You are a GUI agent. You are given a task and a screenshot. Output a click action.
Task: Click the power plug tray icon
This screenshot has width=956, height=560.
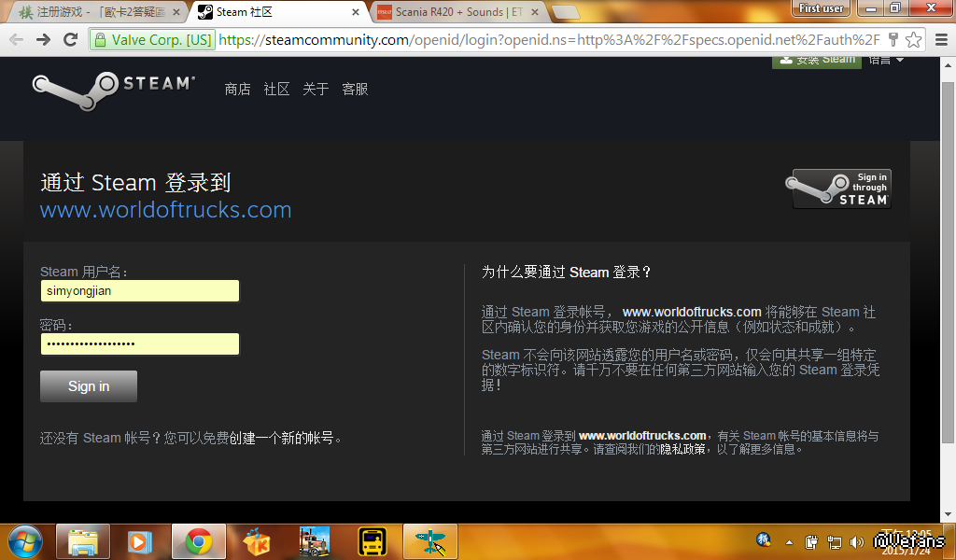click(x=811, y=541)
